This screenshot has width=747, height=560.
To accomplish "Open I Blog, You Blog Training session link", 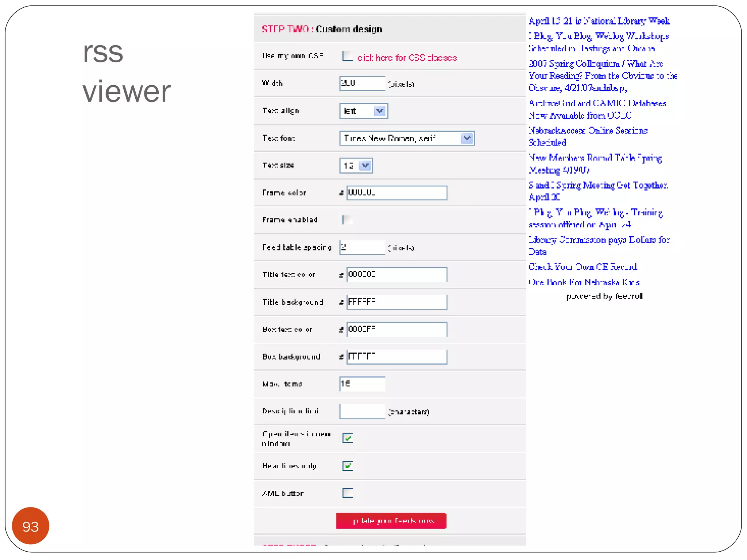I will click(595, 218).
